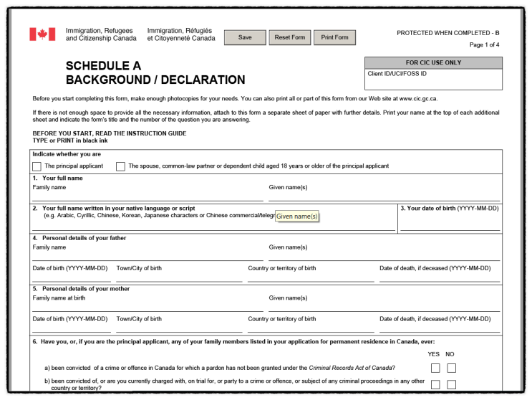Screen dimensions: 532x400
Task: Tick NO for question 6b criminal proceedings
Action: click(x=451, y=384)
